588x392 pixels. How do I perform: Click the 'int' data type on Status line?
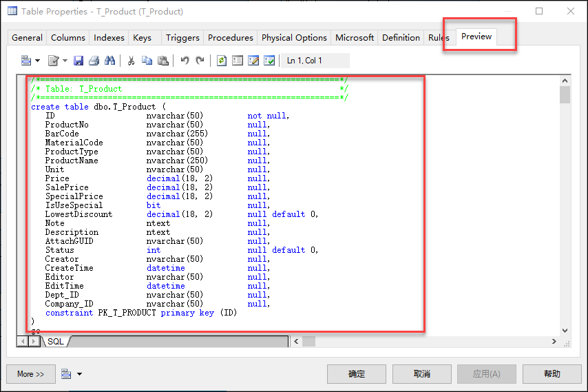pyautogui.click(x=154, y=250)
